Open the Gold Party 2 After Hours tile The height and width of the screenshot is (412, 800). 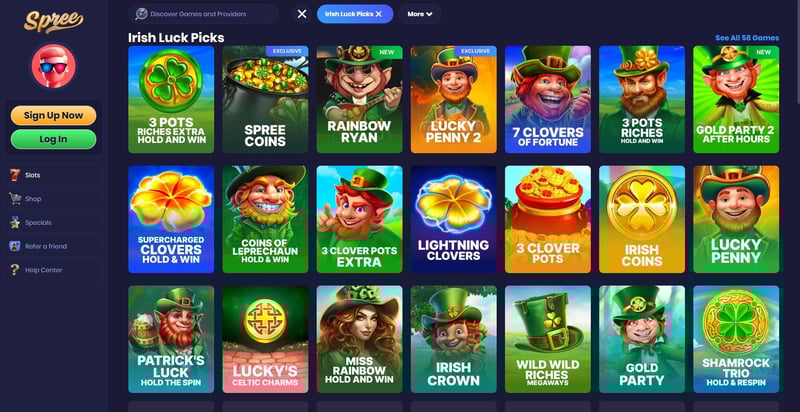736,99
